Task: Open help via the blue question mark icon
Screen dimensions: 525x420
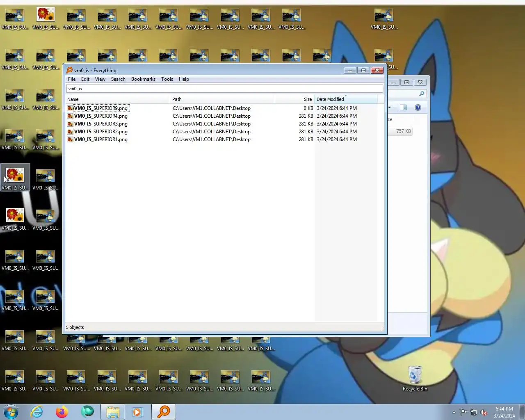Action: 418,107
